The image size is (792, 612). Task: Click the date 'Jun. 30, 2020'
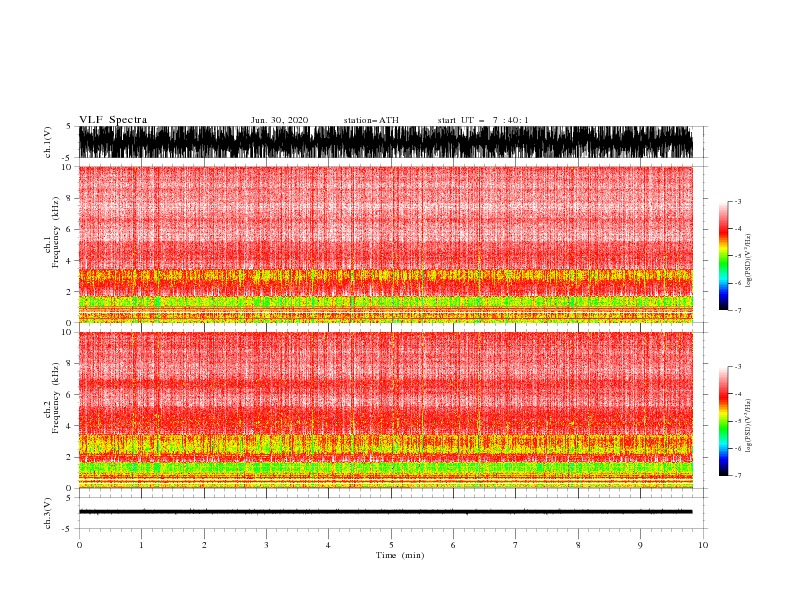point(279,120)
